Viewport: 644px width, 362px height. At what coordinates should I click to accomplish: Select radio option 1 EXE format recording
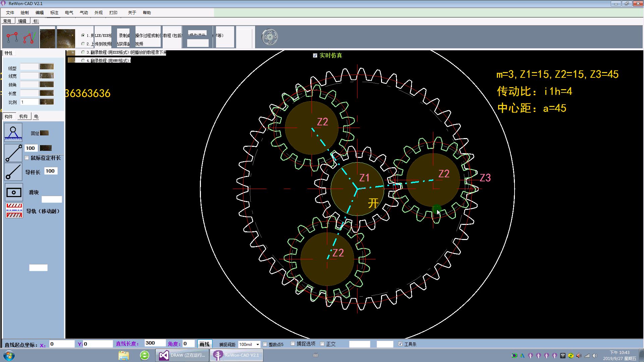(83, 35)
